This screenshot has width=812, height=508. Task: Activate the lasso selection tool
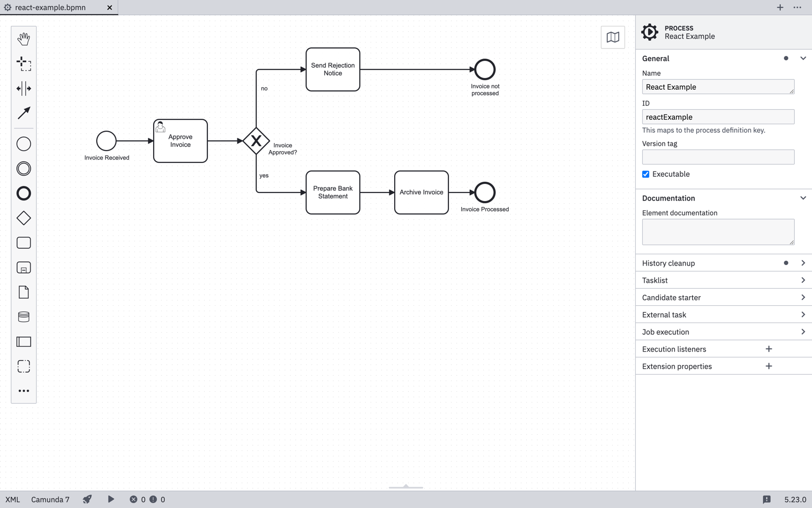click(x=24, y=64)
